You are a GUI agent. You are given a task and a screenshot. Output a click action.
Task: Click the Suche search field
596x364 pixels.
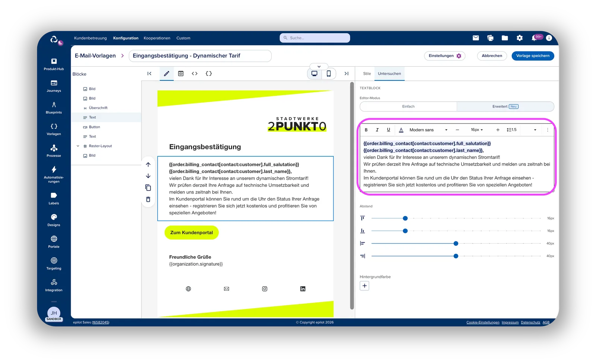315,38
